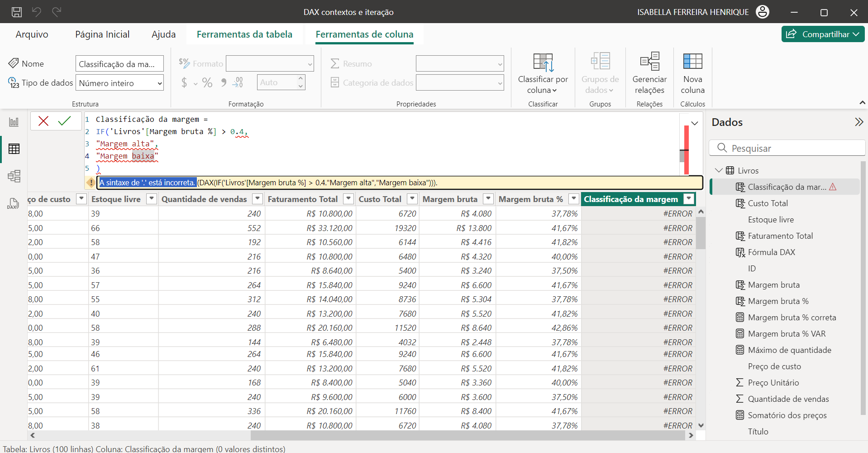The width and height of the screenshot is (868, 453).
Task: Click Nova coluna icon
Action: [692, 61]
